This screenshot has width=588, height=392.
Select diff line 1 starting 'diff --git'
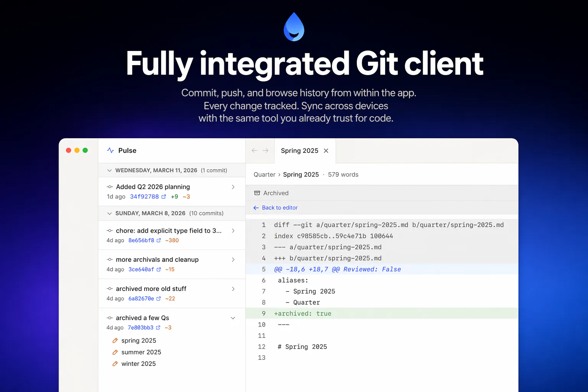click(x=382, y=225)
